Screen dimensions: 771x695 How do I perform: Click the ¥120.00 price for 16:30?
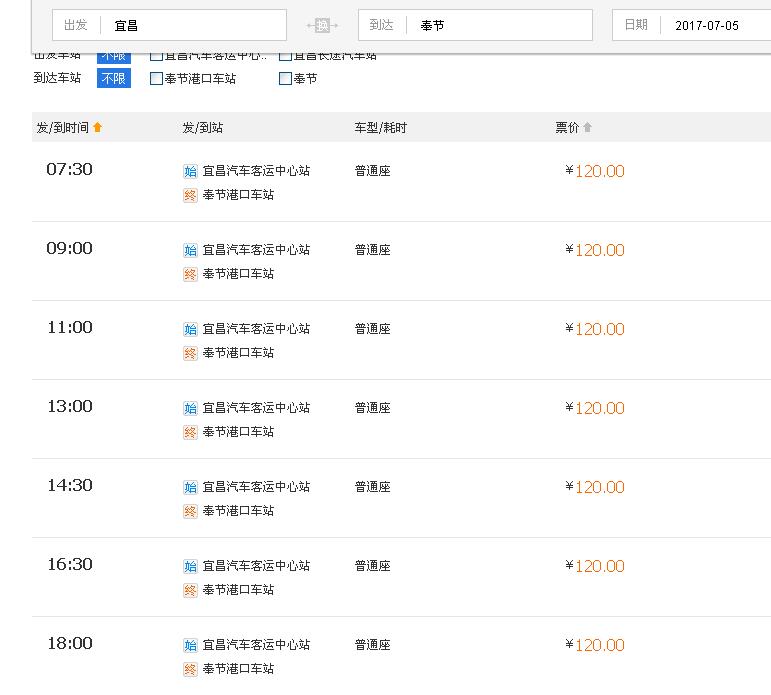(x=595, y=566)
